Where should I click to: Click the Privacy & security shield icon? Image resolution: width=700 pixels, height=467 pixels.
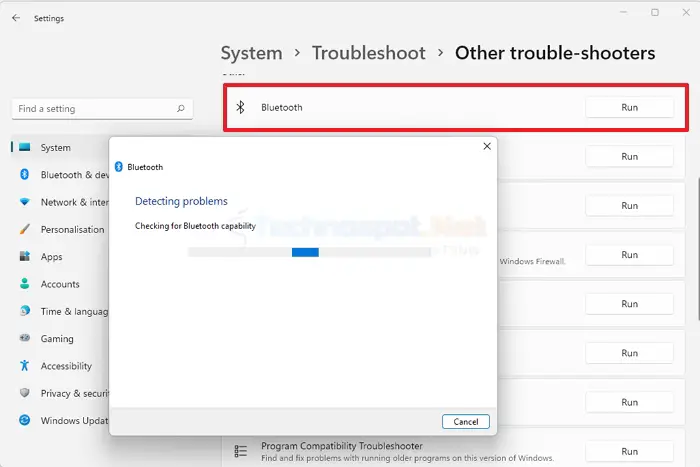click(x=25, y=392)
